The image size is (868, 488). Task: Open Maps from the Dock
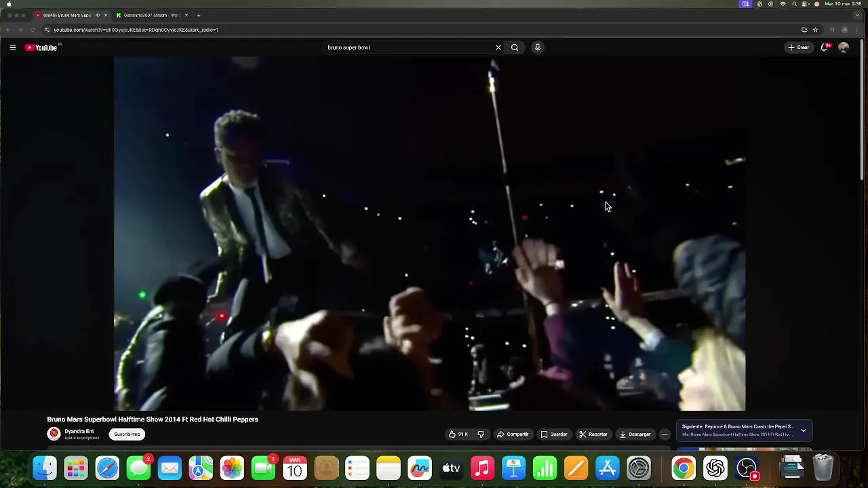(x=201, y=468)
